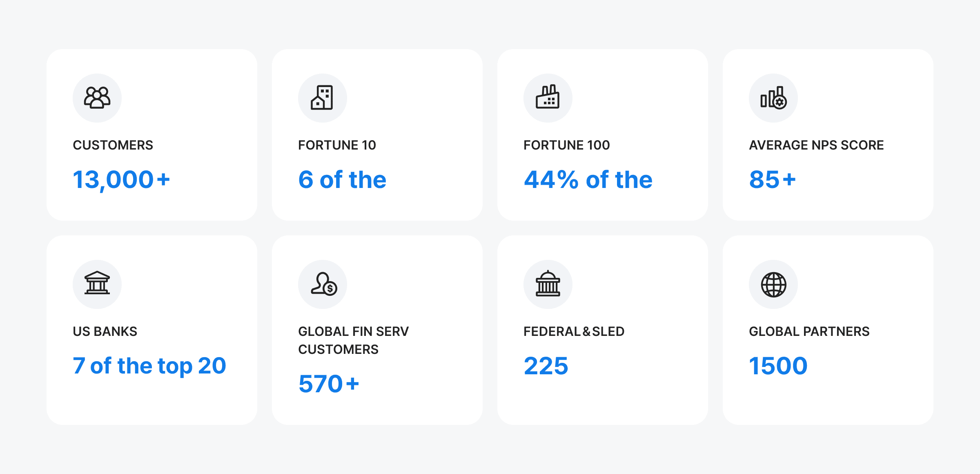
Task: Click the fin serv customer dollar icon
Action: (323, 284)
